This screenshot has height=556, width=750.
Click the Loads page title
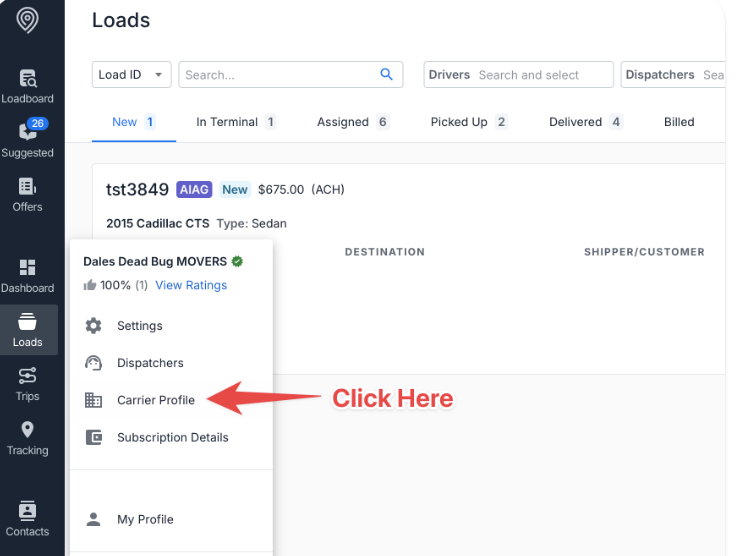click(121, 20)
